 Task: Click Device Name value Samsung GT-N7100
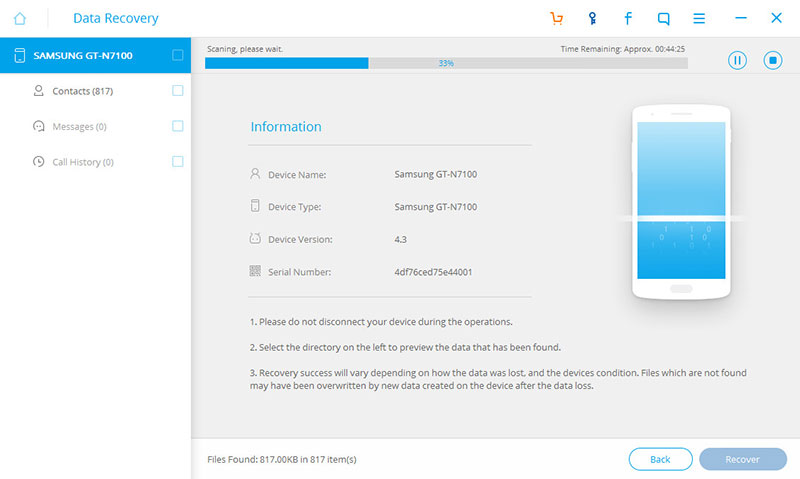[436, 174]
